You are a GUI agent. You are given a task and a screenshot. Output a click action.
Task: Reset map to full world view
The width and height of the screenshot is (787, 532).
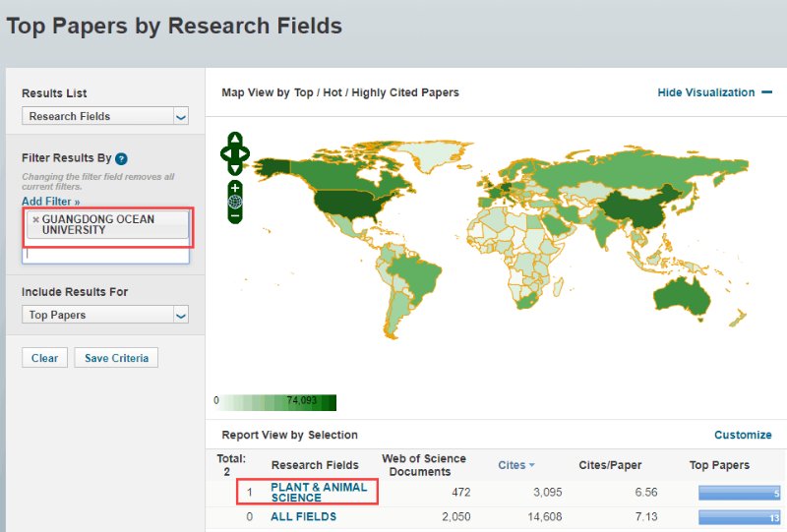[235, 202]
